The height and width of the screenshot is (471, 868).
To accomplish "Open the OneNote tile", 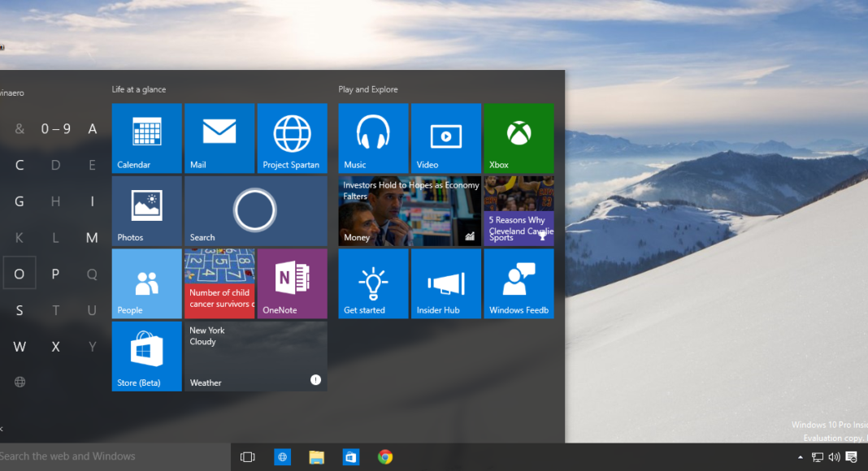I will (x=292, y=283).
